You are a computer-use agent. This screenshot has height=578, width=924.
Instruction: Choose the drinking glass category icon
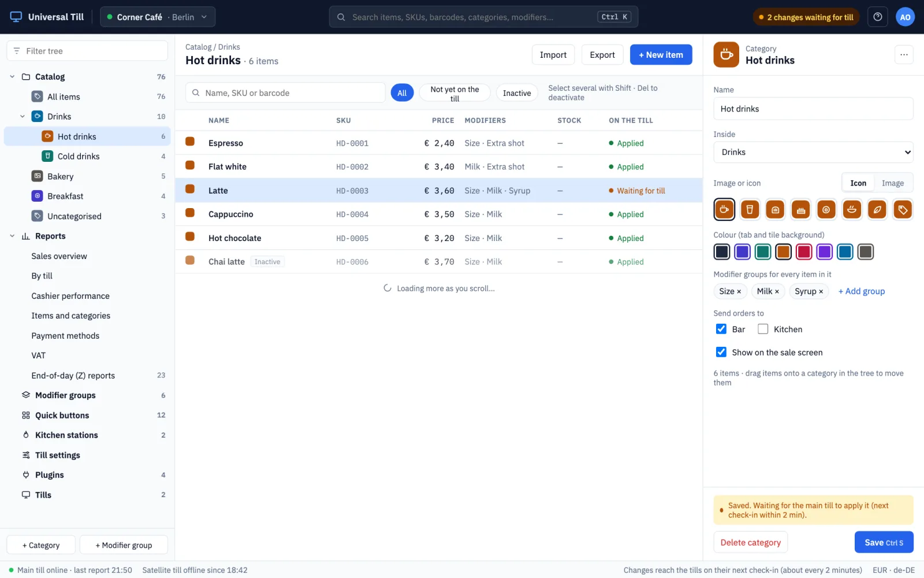pyautogui.click(x=750, y=209)
